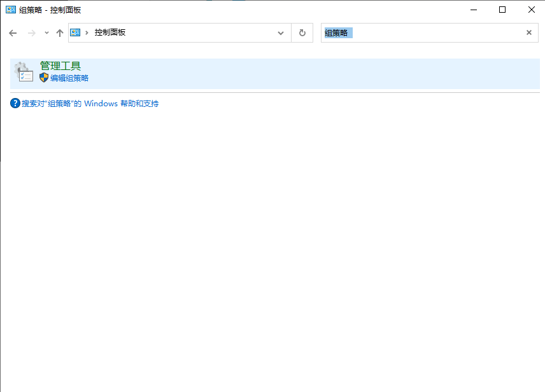Open 编辑组策略
The height and width of the screenshot is (392, 545).
tap(69, 78)
